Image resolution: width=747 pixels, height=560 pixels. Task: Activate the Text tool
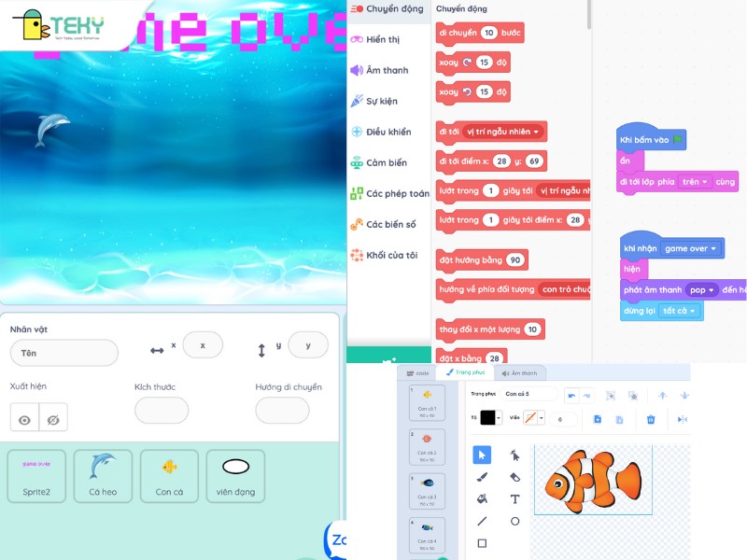(x=514, y=499)
